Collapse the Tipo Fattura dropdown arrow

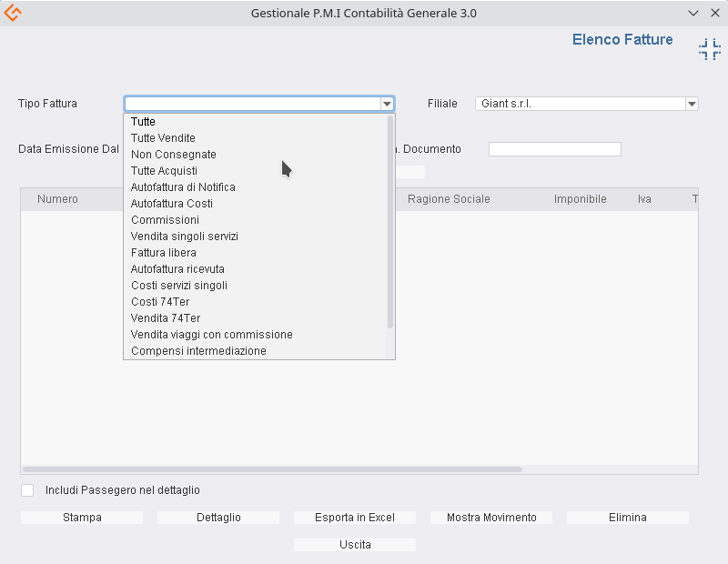tap(387, 104)
